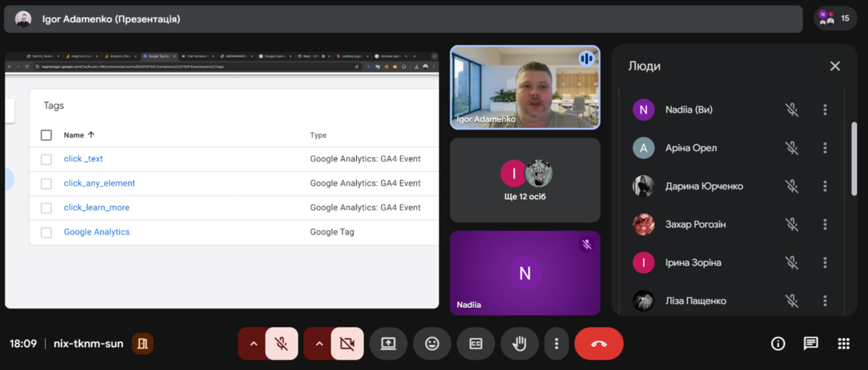Raise hand using the hand icon
Viewport: 868px width, 370px height.
pos(519,344)
